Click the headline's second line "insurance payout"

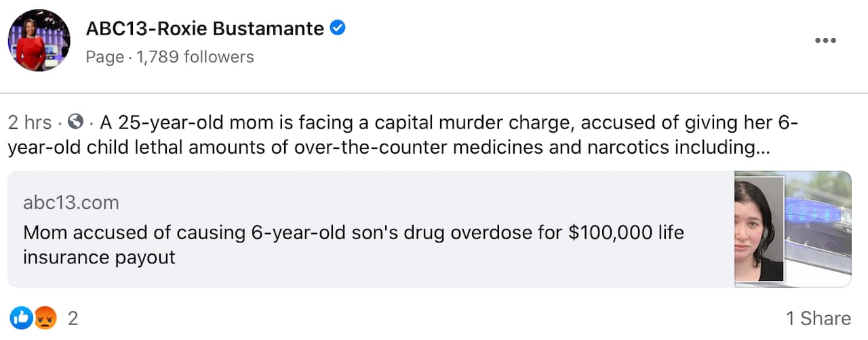click(99, 257)
